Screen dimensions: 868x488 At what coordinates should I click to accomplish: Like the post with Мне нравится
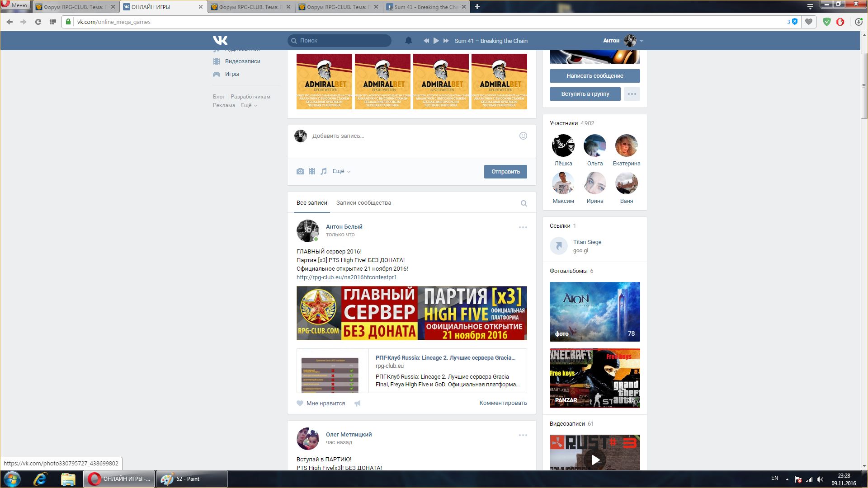coord(321,403)
